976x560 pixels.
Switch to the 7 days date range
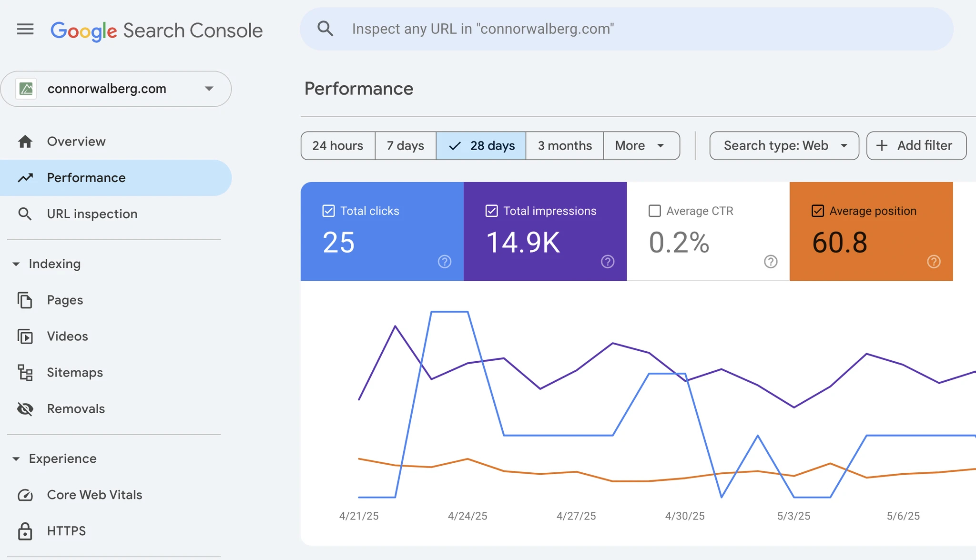click(405, 145)
